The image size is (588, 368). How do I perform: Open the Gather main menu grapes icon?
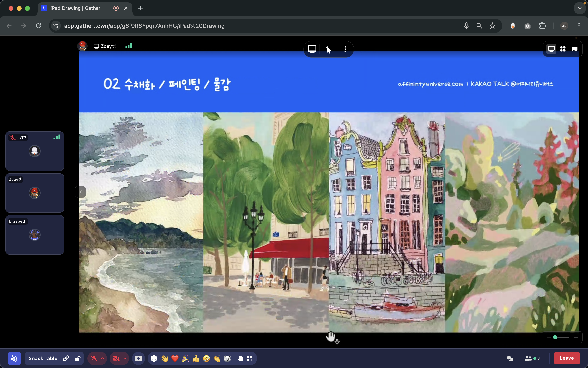tap(14, 358)
